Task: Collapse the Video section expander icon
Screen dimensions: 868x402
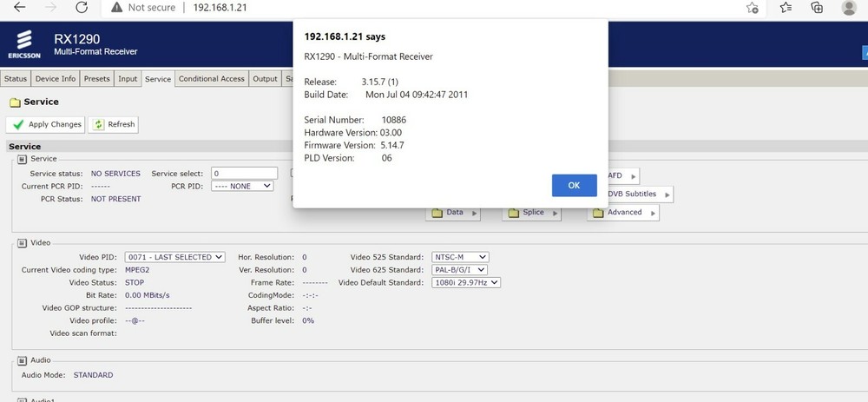Action: pyautogui.click(x=22, y=242)
